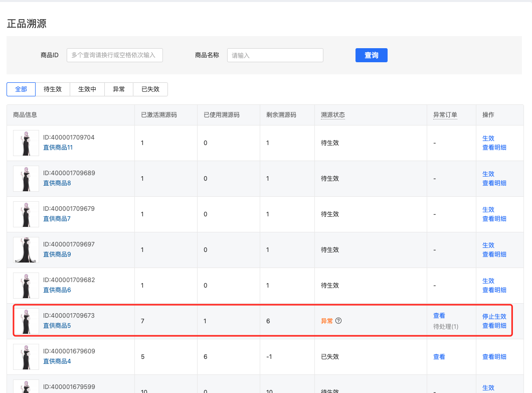Click the 剩余溯源码 column header
The width and height of the screenshot is (532, 393).
(x=281, y=115)
